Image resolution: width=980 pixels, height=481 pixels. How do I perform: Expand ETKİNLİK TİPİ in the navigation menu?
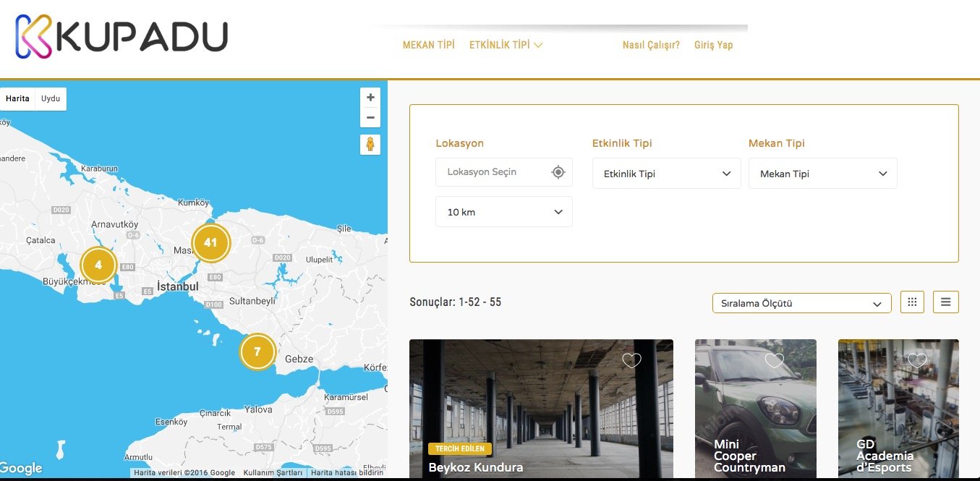[x=506, y=45]
